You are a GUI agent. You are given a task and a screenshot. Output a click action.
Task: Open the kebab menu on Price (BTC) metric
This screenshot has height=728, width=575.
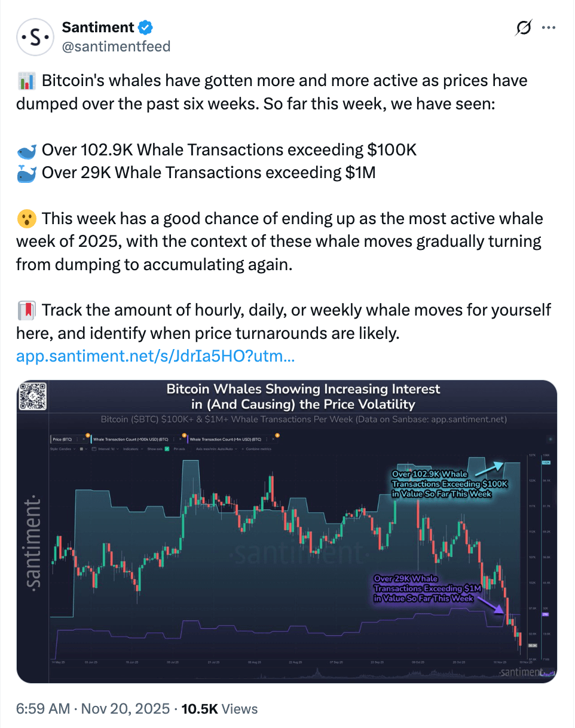tap(78, 438)
